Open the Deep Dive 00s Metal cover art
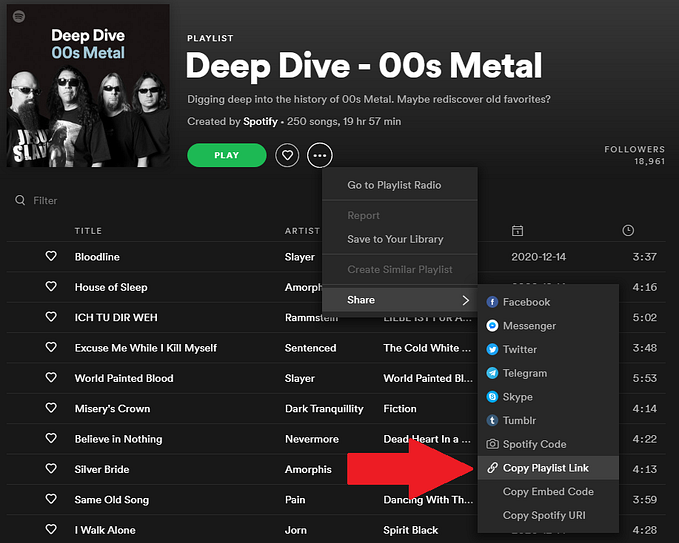679x543 pixels. (x=88, y=85)
